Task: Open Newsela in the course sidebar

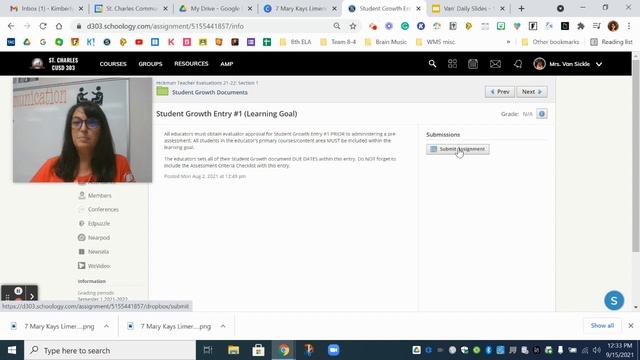Action: pos(98,251)
